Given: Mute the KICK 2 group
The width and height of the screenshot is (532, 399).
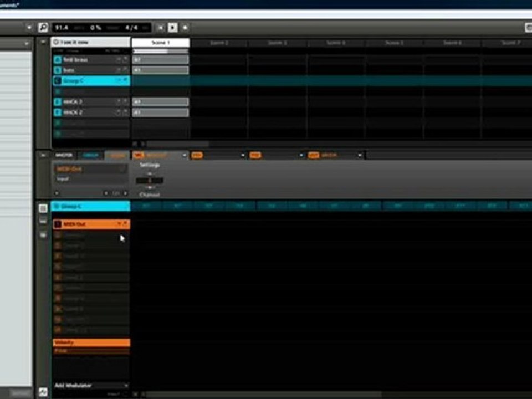Looking at the screenshot, I should pyautogui.click(x=119, y=112).
